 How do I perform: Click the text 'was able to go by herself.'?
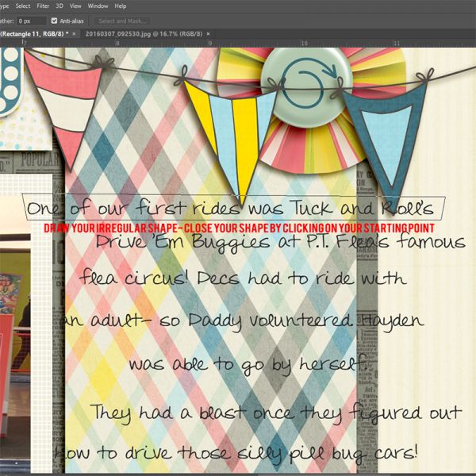[x=248, y=364]
